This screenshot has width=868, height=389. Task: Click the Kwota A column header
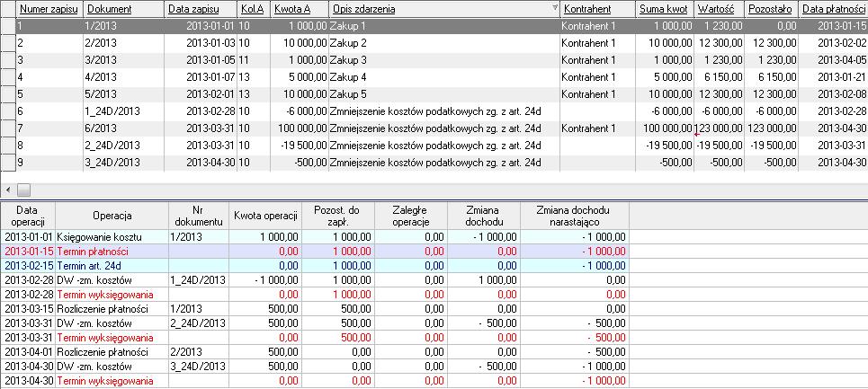(x=297, y=9)
